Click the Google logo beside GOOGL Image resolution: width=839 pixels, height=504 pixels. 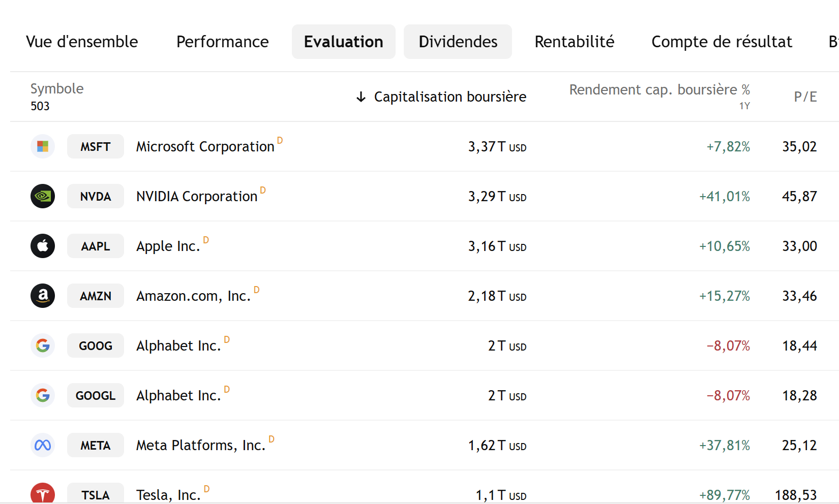pyautogui.click(x=43, y=395)
